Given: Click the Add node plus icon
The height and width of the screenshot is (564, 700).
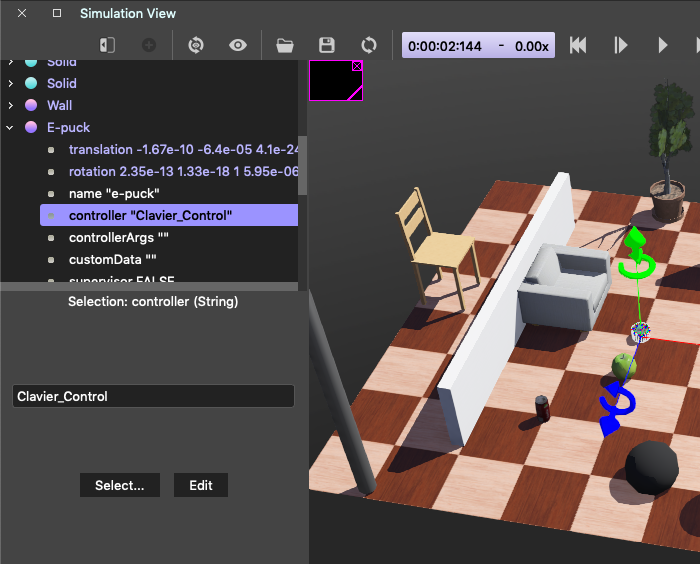Looking at the screenshot, I should point(148,45).
